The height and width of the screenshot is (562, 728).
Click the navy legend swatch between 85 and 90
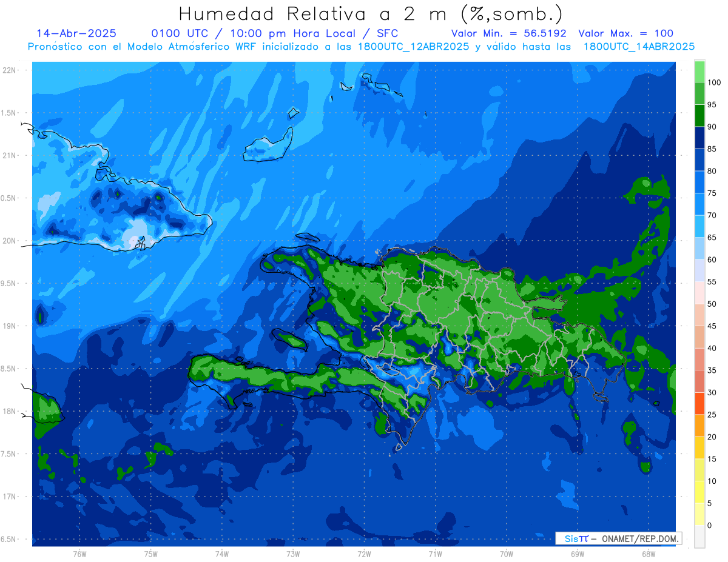tap(699, 138)
